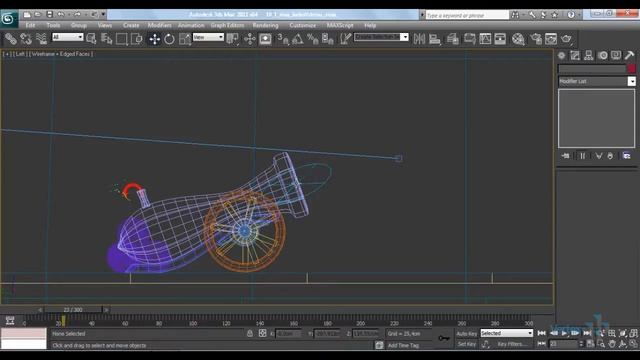Switch to Utilities command panel tab

point(629,56)
